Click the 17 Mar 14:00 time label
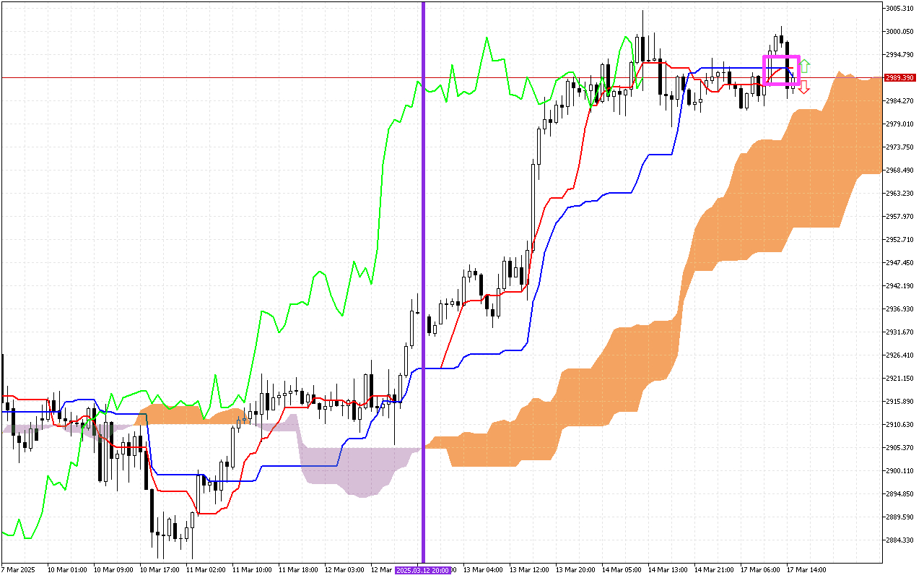 point(808,570)
